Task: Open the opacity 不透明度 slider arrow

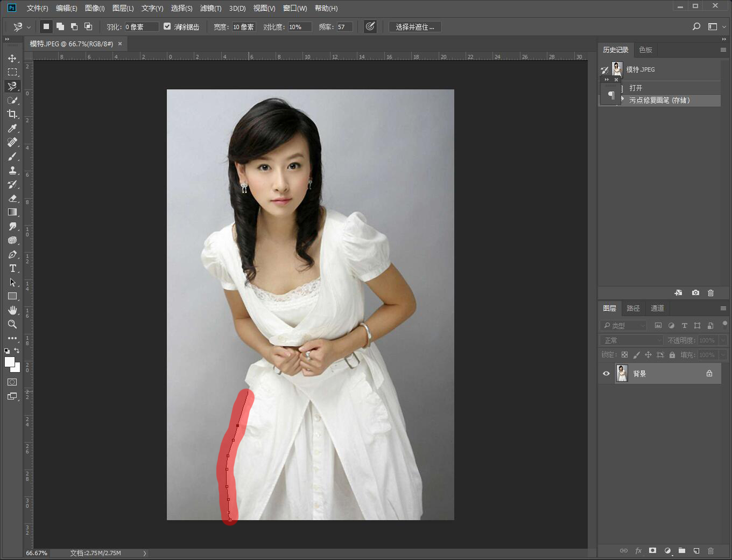Action: 723,340
